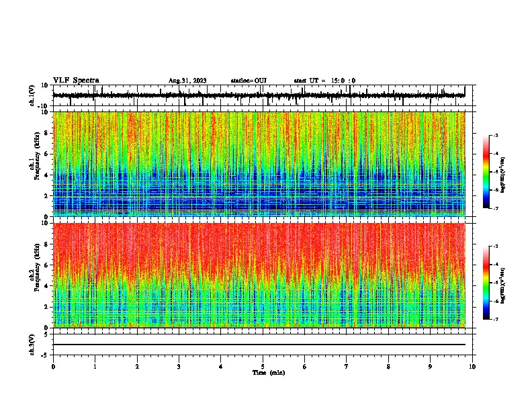Click the ch.1 spectrogram plot
The height and width of the screenshot is (411, 532).
point(259,164)
